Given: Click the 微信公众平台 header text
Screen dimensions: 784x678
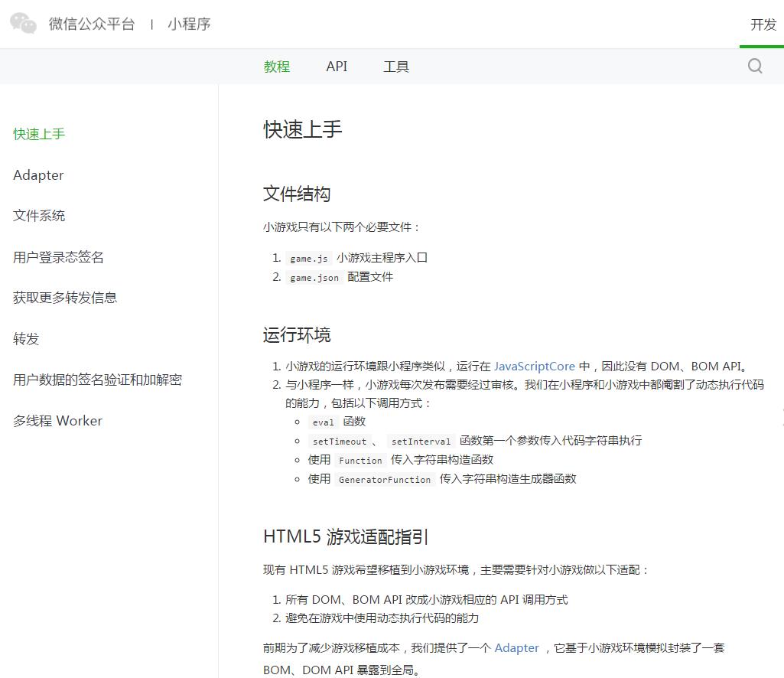Looking at the screenshot, I should point(92,24).
